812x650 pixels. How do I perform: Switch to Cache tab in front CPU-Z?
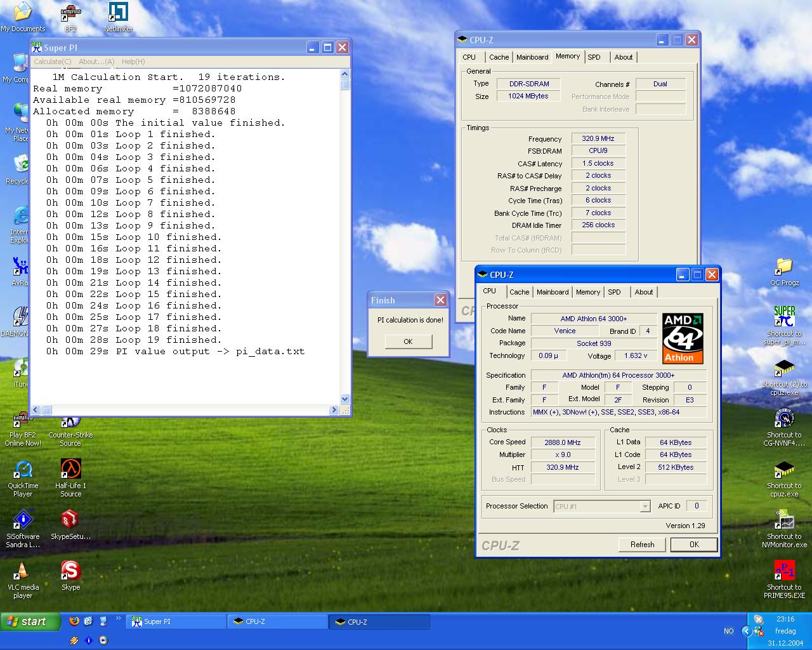pyautogui.click(x=519, y=292)
